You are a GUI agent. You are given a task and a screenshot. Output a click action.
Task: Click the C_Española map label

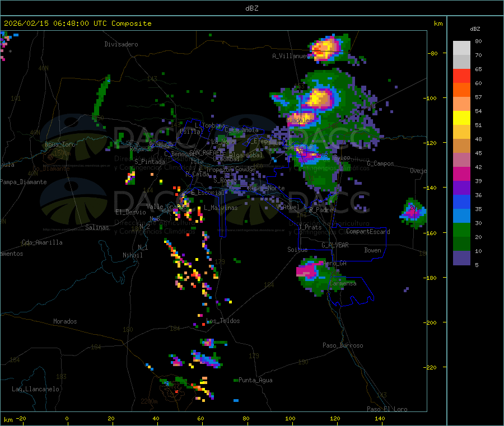click(x=241, y=130)
